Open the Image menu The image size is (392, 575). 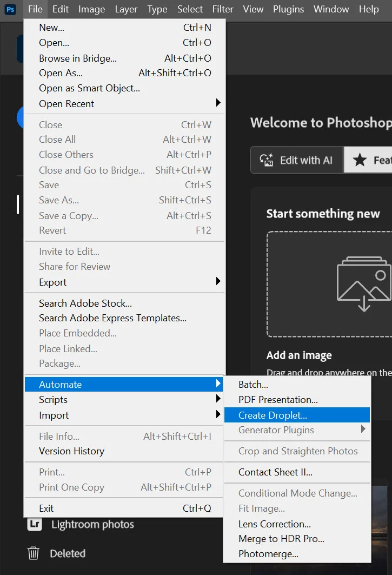coord(92,9)
